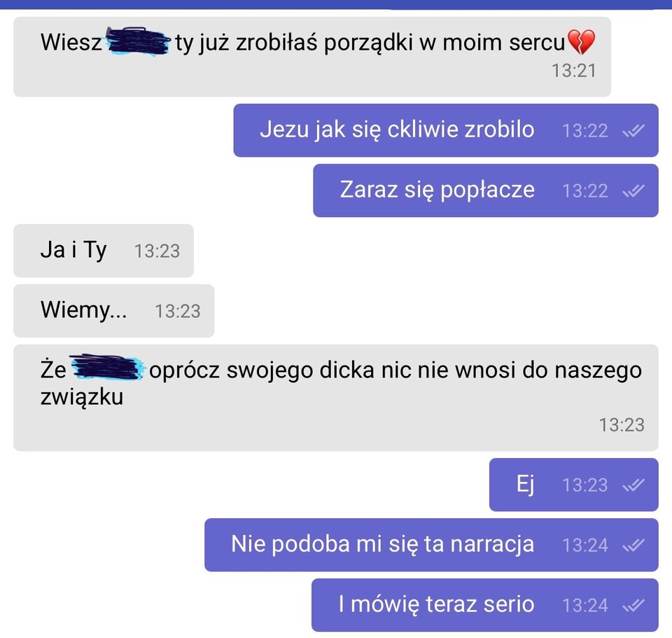Tap the 'Zaraz się popłacze' message
Image resolution: width=672 pixels, height=638 pixels.
point(486,190)
